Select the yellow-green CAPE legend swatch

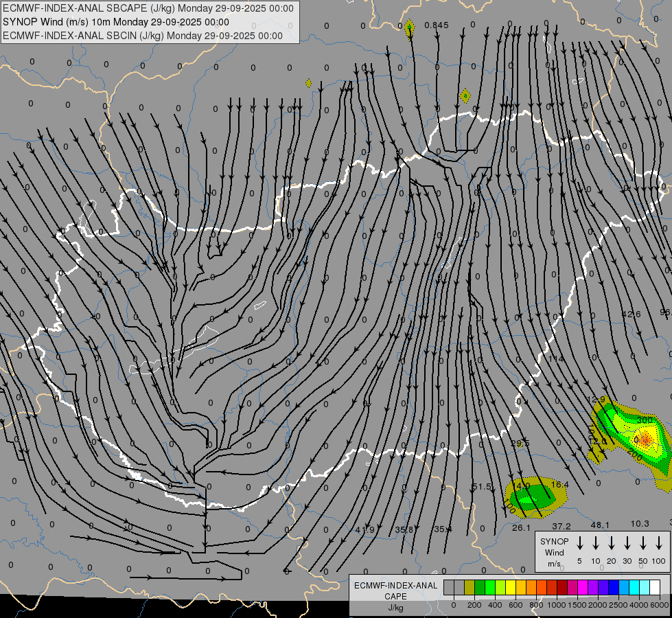500,587
